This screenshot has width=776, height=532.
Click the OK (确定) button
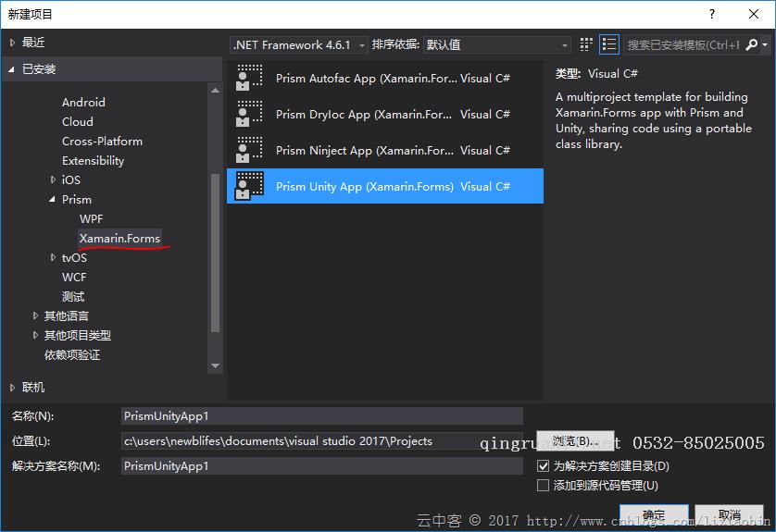click(x=655, y=515)
